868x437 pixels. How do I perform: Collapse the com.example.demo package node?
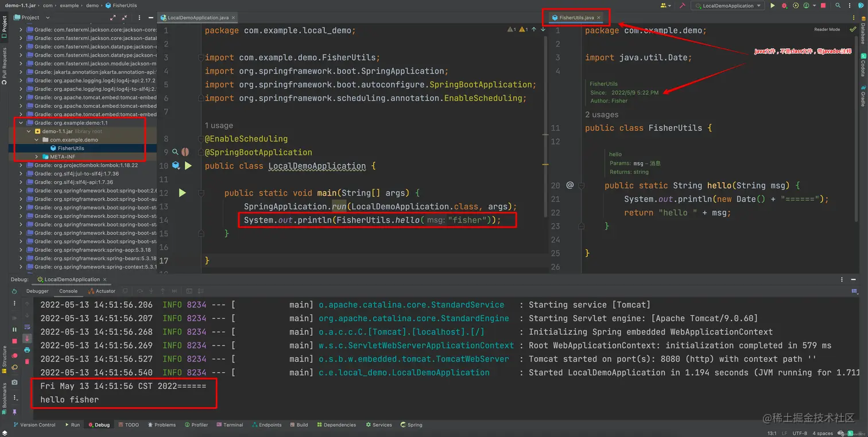37,140
